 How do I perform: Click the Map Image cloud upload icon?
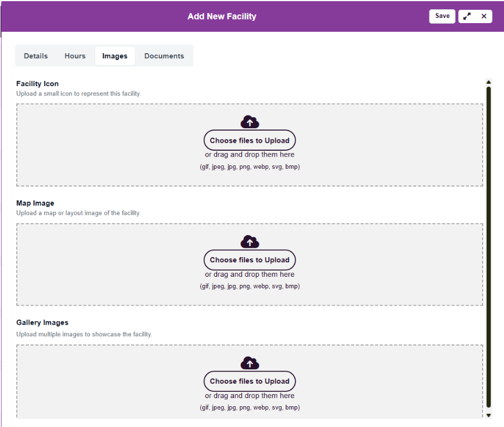249,242
